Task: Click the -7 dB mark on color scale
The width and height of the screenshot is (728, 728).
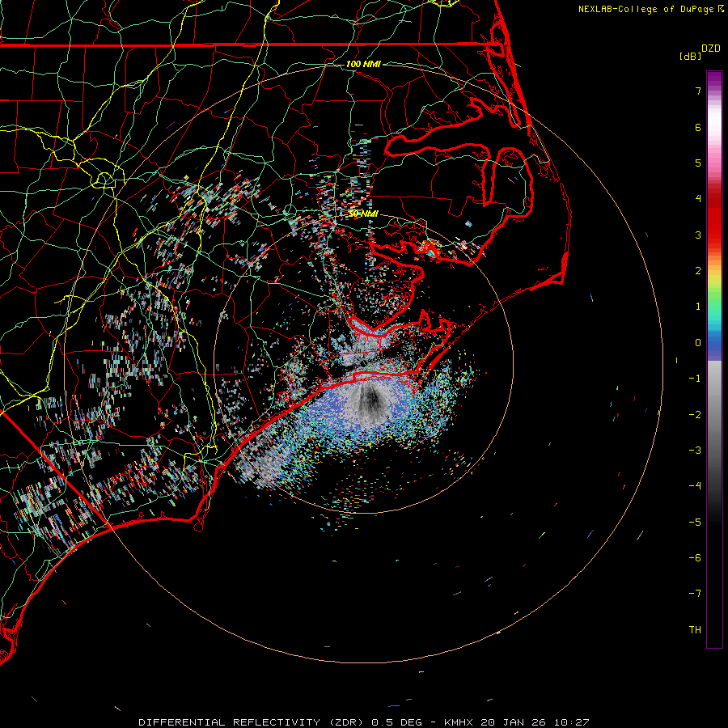Action: 695,594
